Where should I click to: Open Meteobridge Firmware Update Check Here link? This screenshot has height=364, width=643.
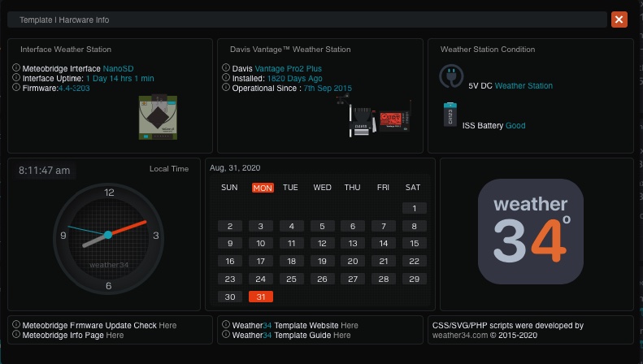pos(167,326)
